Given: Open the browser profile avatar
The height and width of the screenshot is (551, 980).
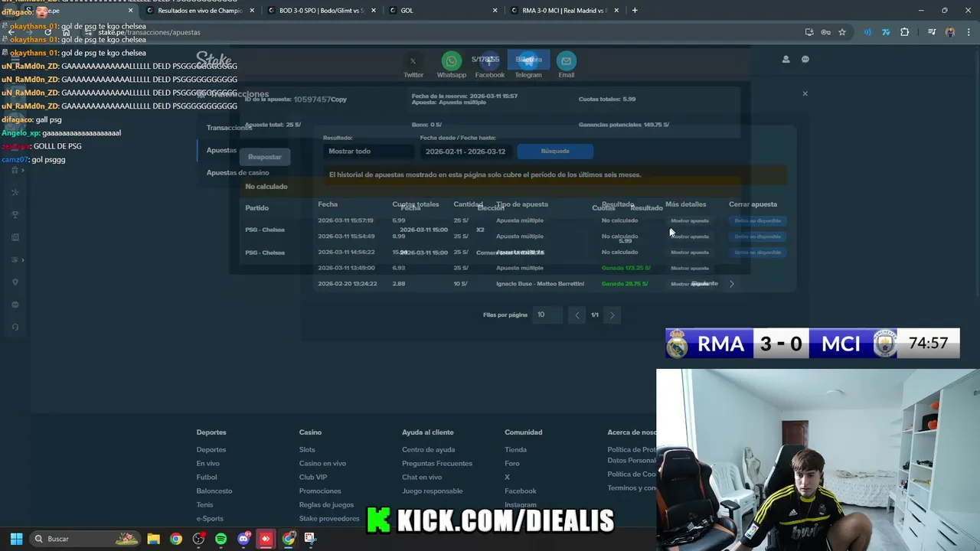Looking at the screenshot, I should click(950, 32).
